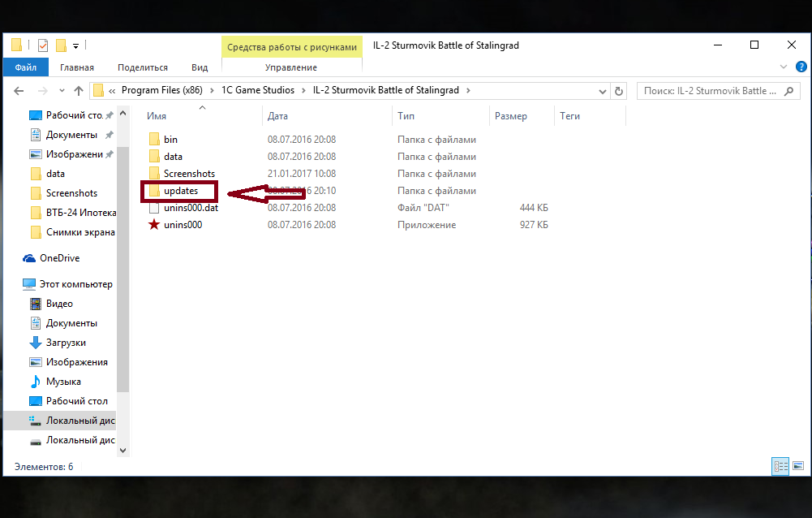Switch to details view in status bar
812x518 pixels.
click(780, 467)
